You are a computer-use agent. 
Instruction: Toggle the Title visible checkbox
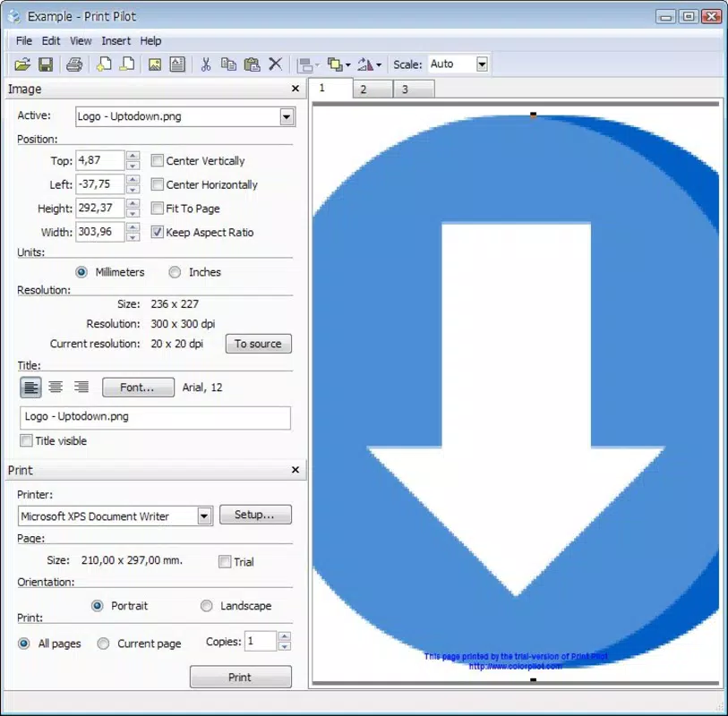click(26, 440)
